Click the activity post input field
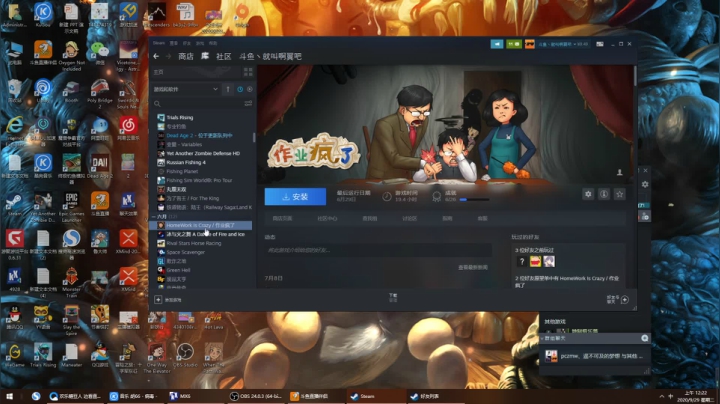The height and width of the screenshot is (404, 720). (378, 250)
